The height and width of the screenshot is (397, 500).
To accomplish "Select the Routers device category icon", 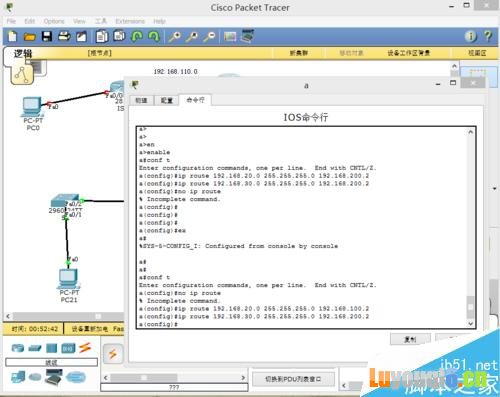I will 18,348.
